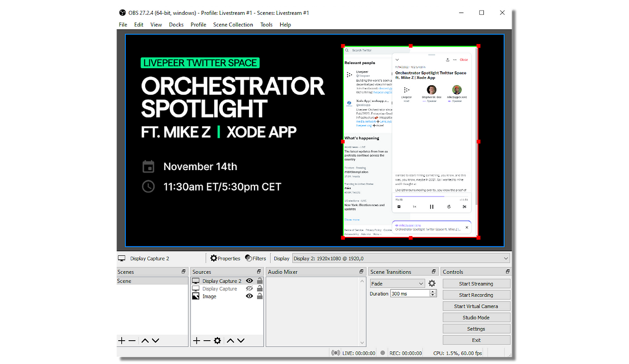The width and height of the screenshot is (629, 364).
Task: Decrease transition duration with the down arrow
Action: pos(433,295)
